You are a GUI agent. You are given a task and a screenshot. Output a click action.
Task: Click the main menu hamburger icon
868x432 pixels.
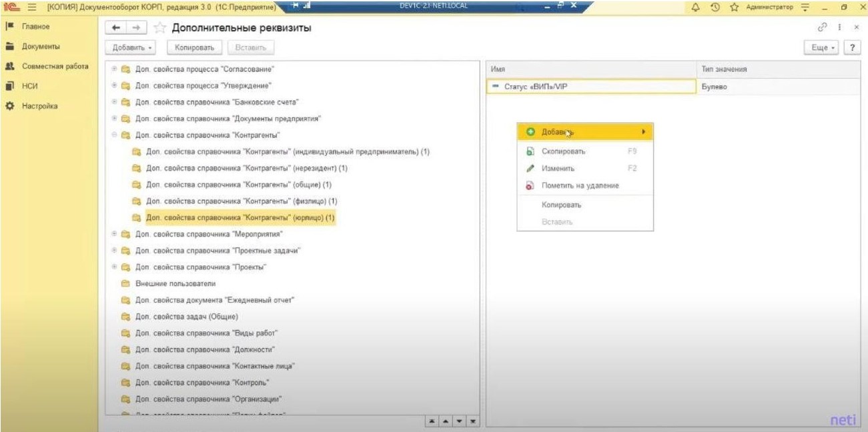31,7
